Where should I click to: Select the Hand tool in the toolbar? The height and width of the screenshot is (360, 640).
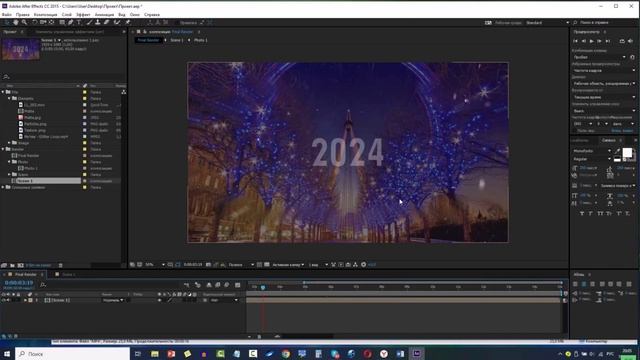(16, 22)
